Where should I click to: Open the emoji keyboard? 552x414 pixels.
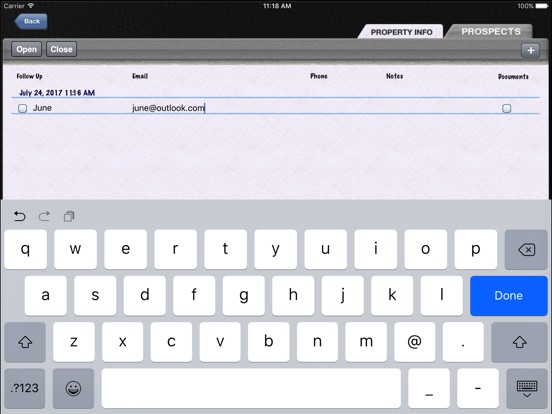(x=73, y=388)
